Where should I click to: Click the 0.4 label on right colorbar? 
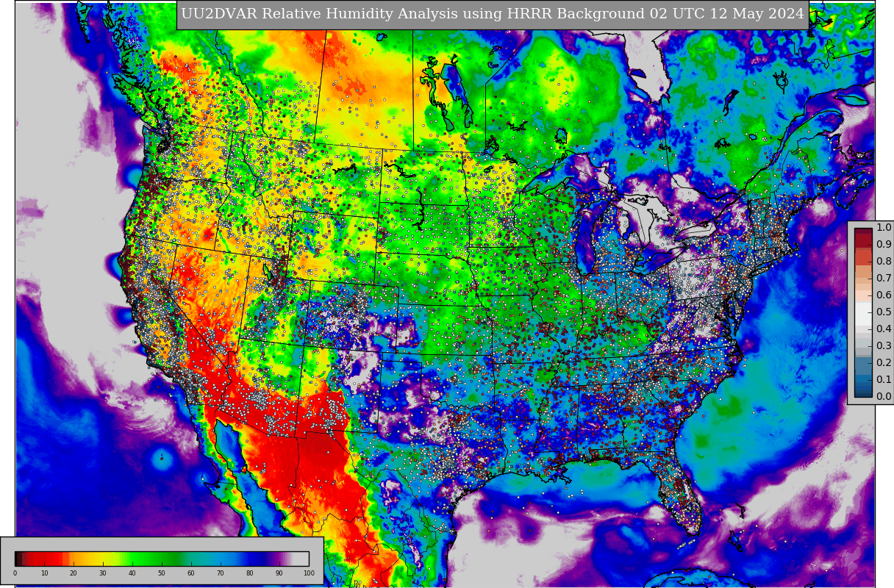(884, 329)
